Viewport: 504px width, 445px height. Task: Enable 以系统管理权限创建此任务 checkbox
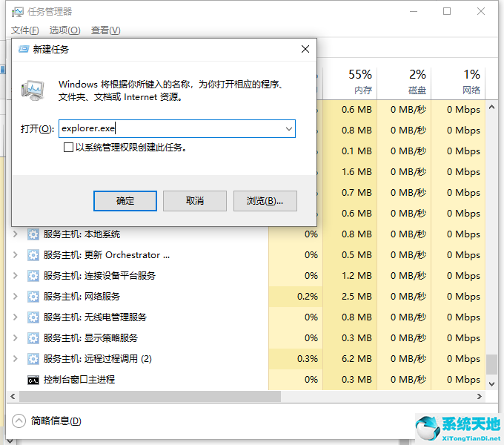pos(68,148)
